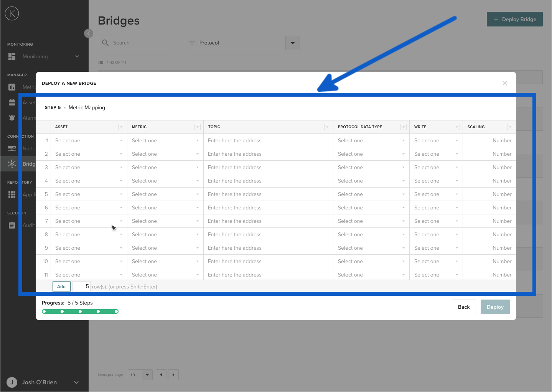Click the third progress step marker
Viewport: 552px width, 392px height.
[80, 311]
